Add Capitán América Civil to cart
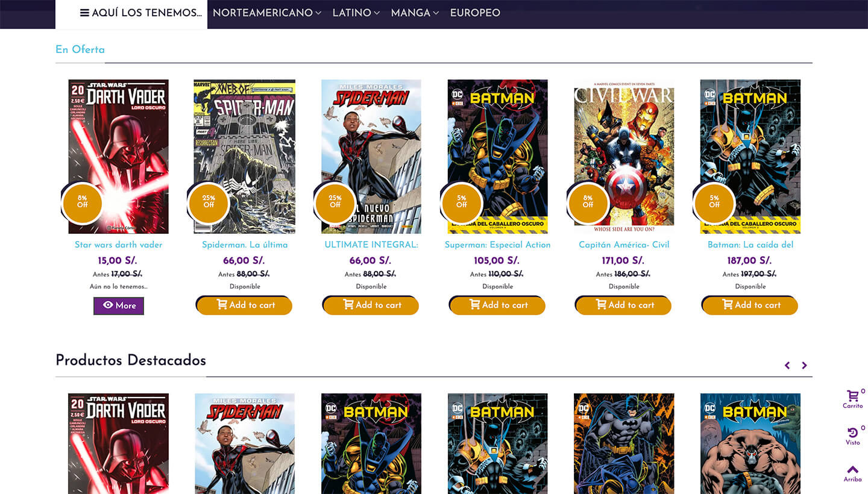The image size is (868, 494). (x=623, y=305)
